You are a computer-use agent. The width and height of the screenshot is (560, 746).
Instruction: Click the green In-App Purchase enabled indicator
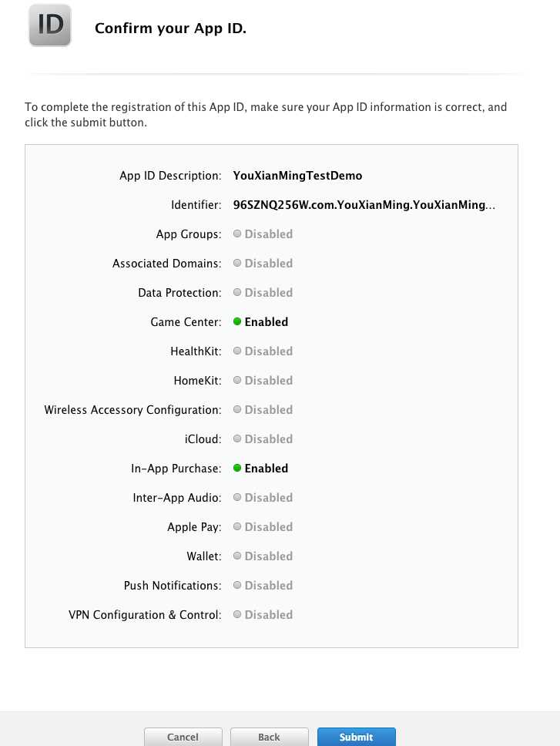coord(237,469)
